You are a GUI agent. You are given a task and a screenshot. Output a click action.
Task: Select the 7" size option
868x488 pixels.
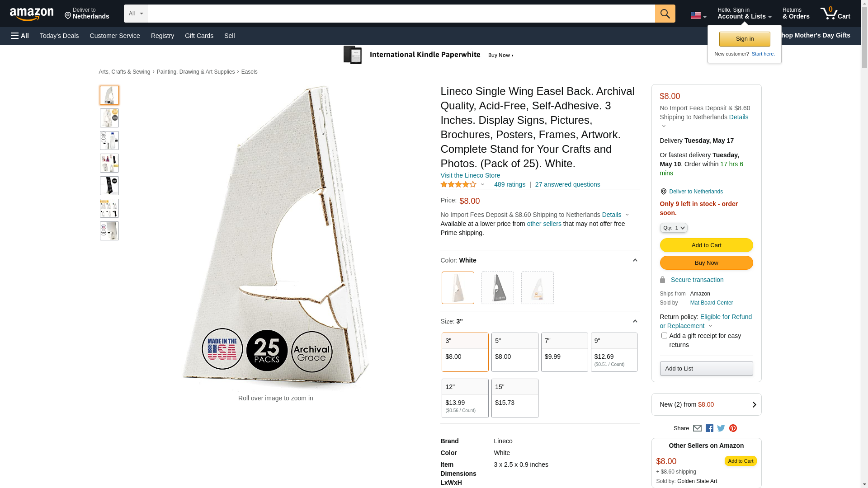[564, 352]
